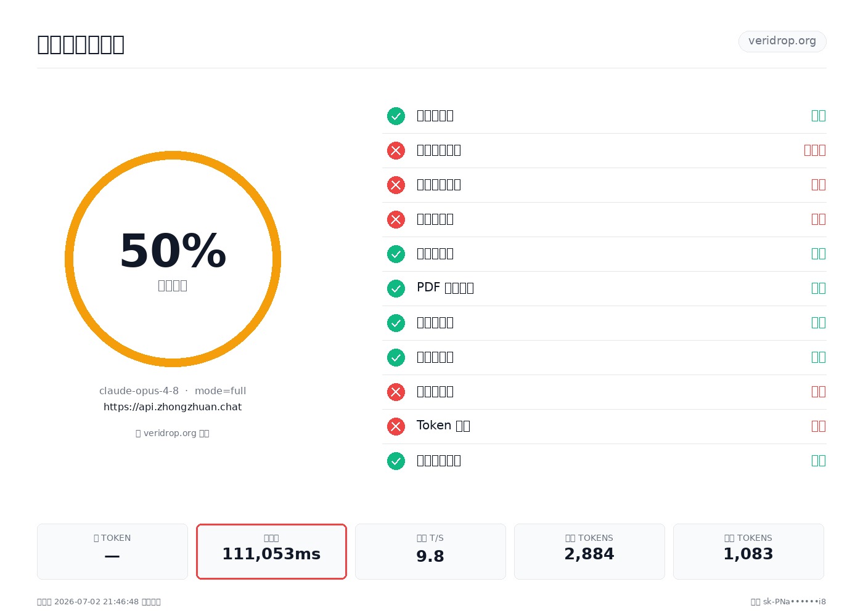Click the green check icon on the topmost check row
863x616 pixels.
(396, 116)
